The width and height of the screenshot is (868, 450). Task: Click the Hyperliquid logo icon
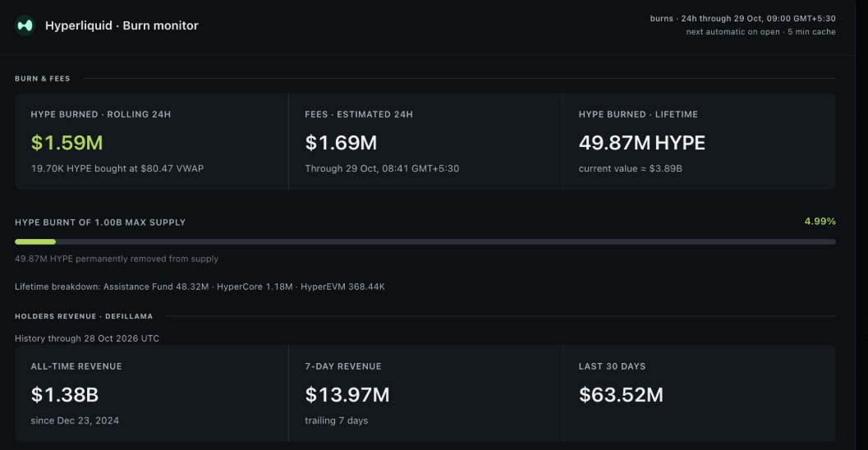pos(25,25)
